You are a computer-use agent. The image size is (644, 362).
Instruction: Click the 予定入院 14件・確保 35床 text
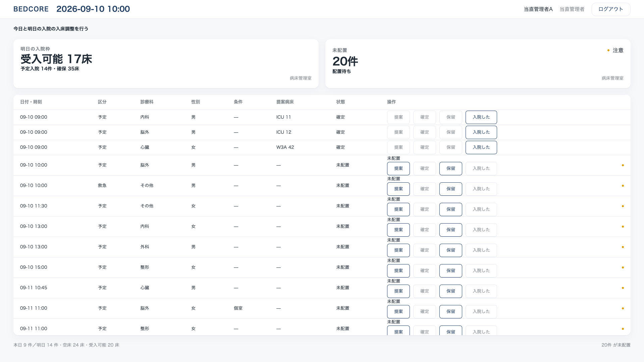[50, 69]
